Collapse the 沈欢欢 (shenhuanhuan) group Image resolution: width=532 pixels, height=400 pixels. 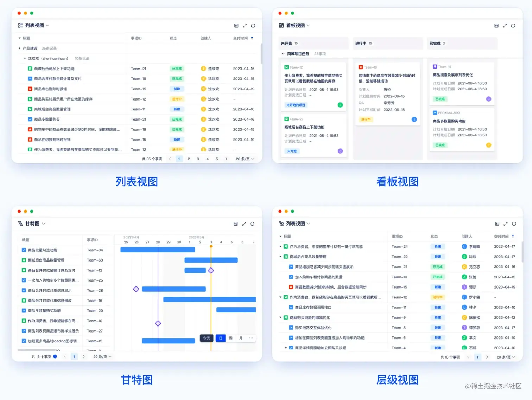(x=25, y=58)
